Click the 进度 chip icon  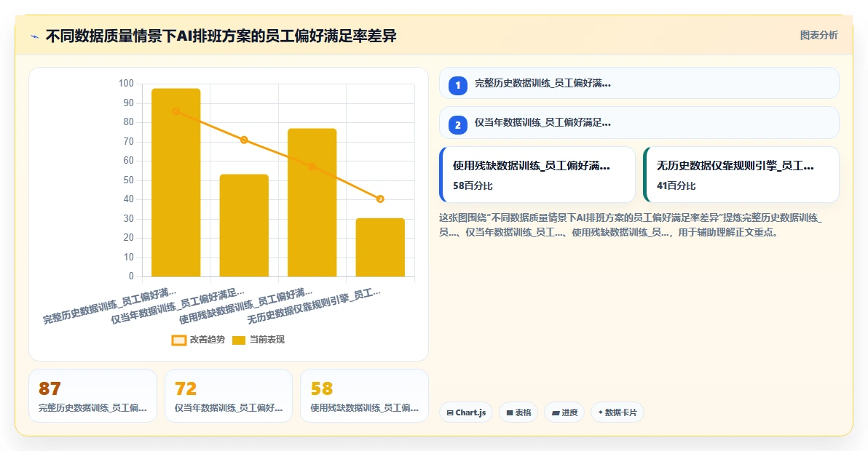point(556,413)
